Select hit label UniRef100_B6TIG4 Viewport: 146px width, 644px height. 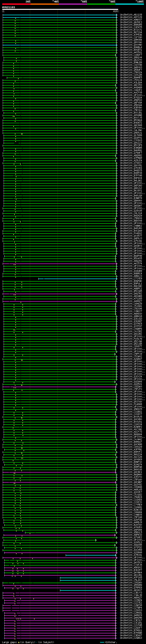click(131, 32)
